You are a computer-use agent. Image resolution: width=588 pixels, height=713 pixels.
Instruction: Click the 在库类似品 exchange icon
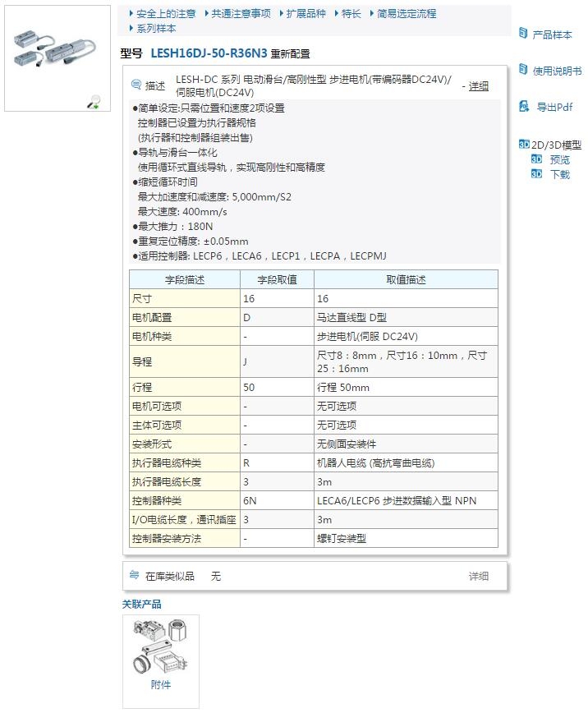pyautogui.click(x=134, y=575)
